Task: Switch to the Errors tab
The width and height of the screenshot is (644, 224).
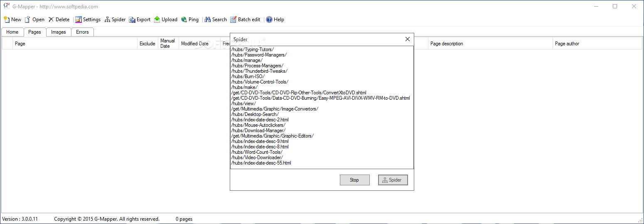Action: tap(82, 32)
